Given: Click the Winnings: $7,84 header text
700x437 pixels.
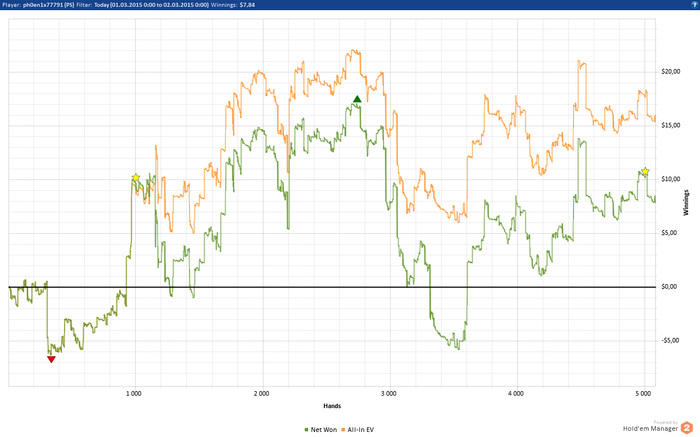Looking at the screenshot, I should (x=233, y=5).
